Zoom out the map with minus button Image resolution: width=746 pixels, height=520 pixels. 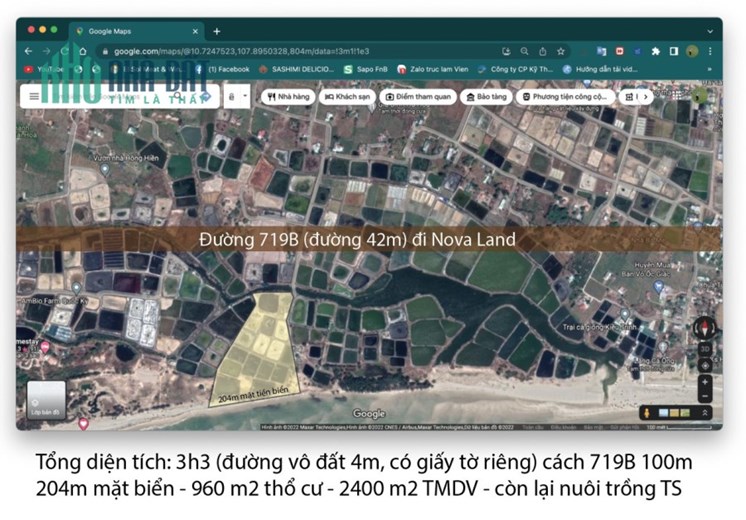coord(705,395)
